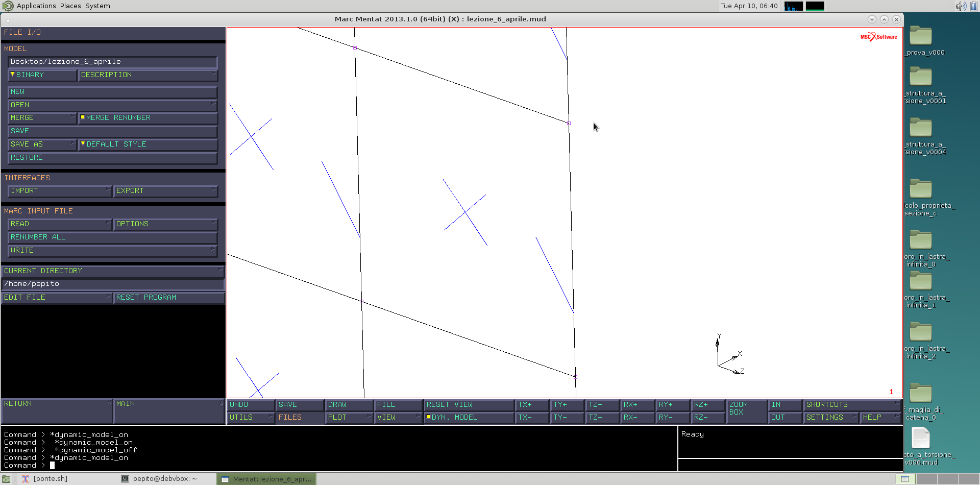Click UNDO in the bottom toolbar
Screen dimensions: 980x485
click(251, 405)
